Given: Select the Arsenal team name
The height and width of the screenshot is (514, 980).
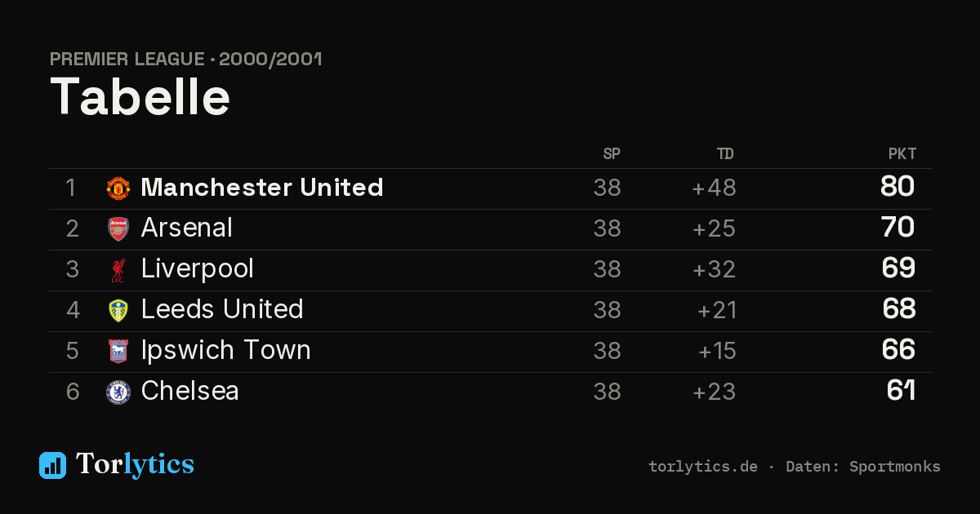Looking at the screenshot, I should [x=187, y=228].
